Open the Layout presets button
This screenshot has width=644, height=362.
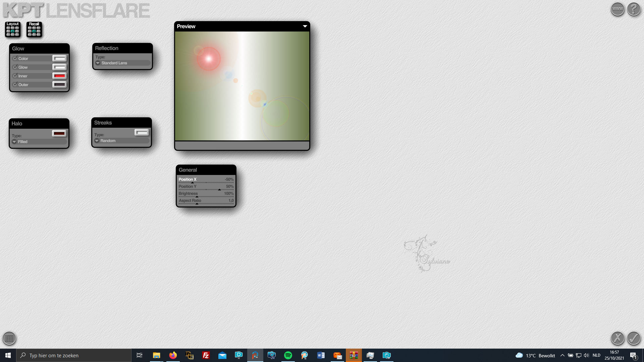pyautogui.click(x=13, y=29)
